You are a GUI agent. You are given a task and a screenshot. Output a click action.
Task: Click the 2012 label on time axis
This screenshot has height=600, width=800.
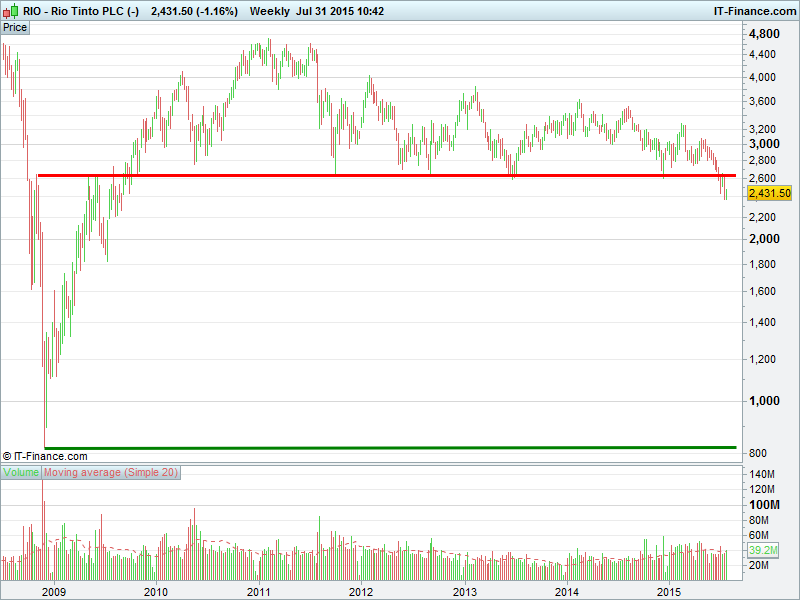pos(361,592)
